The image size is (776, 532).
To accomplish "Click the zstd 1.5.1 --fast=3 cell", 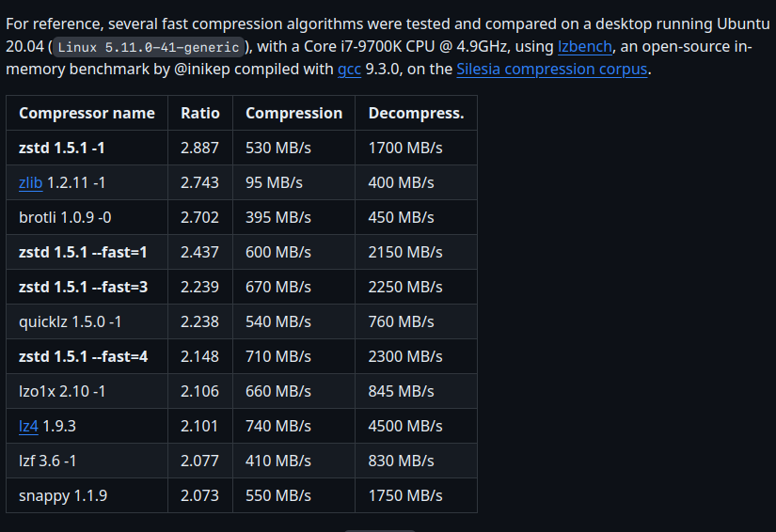I will click(83, 287).
